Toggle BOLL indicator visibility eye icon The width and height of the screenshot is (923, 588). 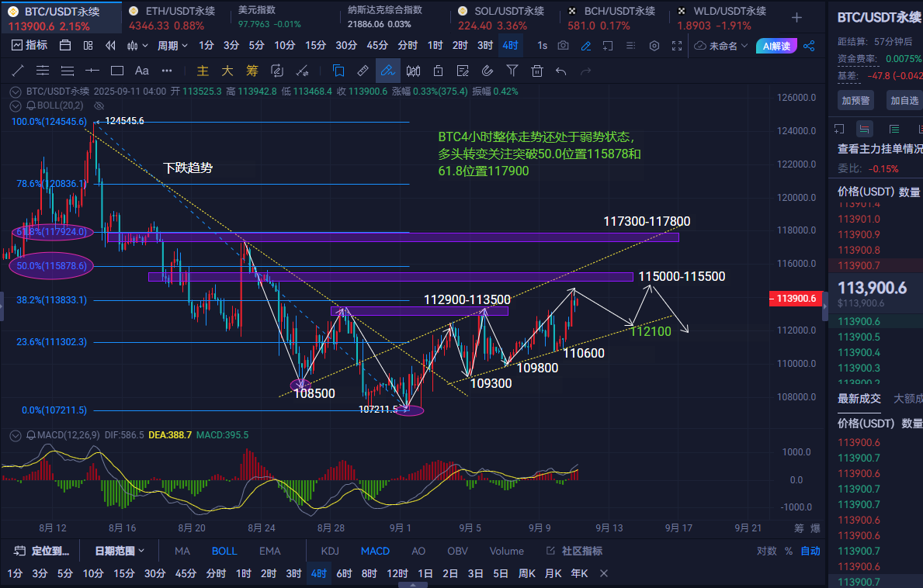99,105
